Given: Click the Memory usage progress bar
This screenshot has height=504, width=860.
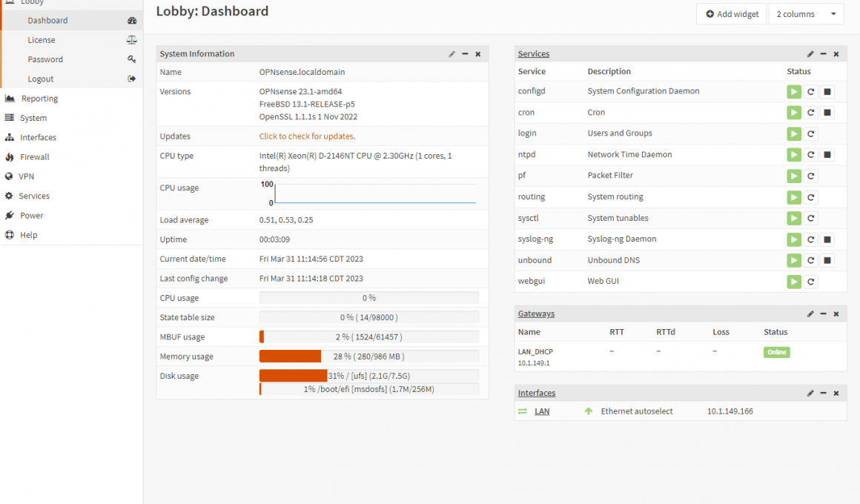Looking at the screenshot, I should (368, 357).
